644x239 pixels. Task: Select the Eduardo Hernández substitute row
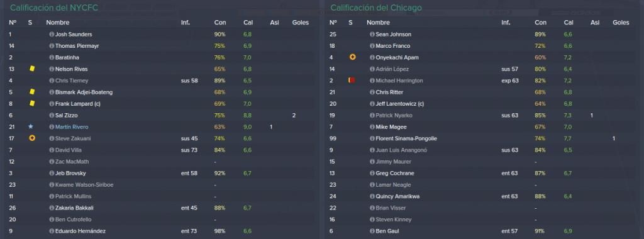160,231
